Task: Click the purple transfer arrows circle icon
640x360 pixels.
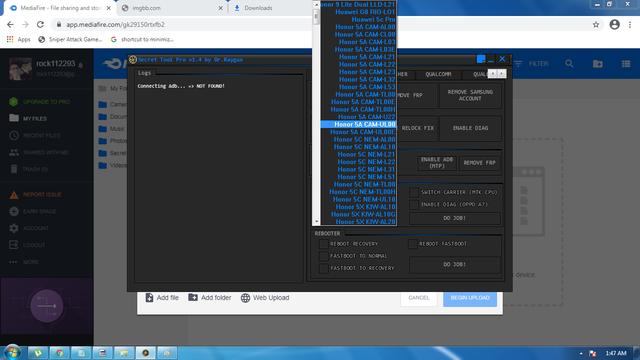Action: pos(47,306)
